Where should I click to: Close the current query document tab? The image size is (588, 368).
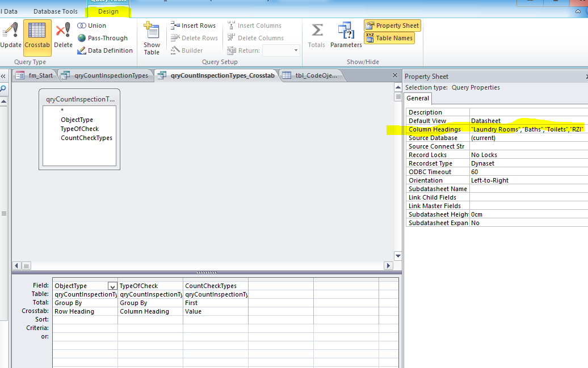click(395, 75)
